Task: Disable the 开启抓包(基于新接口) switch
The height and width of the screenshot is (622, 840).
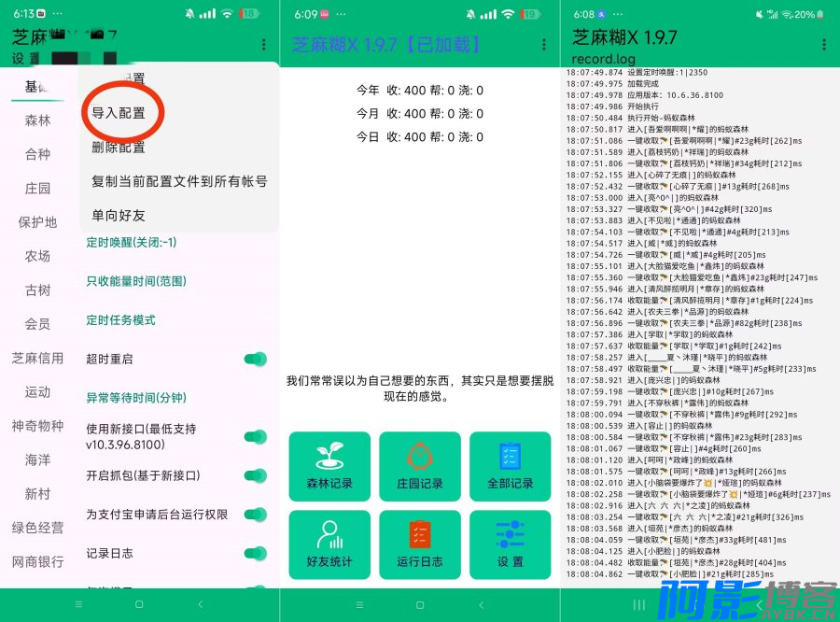Action: (x=256, y=475)
